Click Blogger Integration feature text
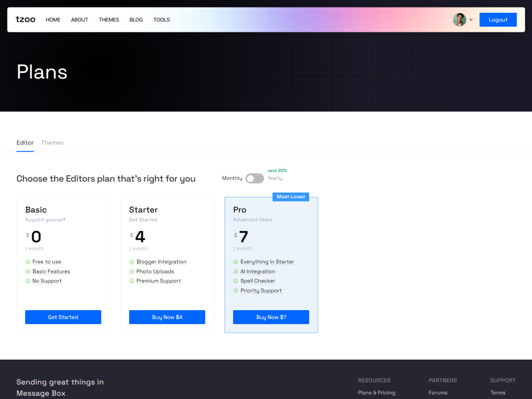This screenshot has width=532, height=399. (x=162, y=262)
